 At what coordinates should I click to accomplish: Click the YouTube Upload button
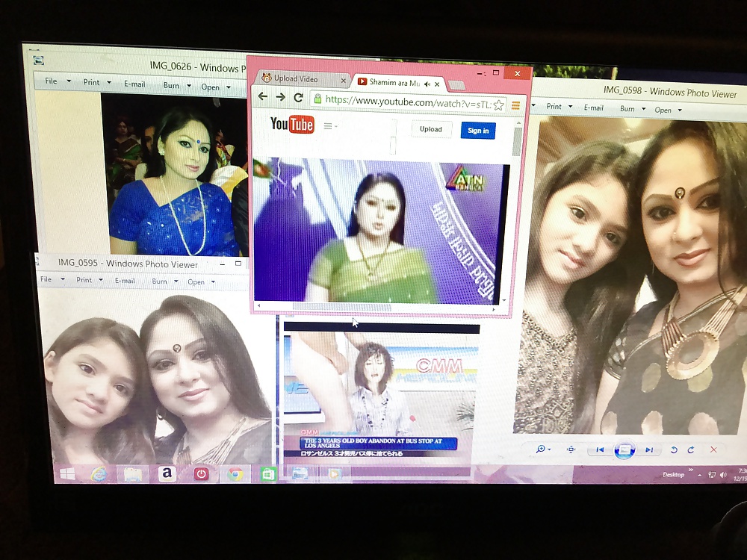click(430, 129)
